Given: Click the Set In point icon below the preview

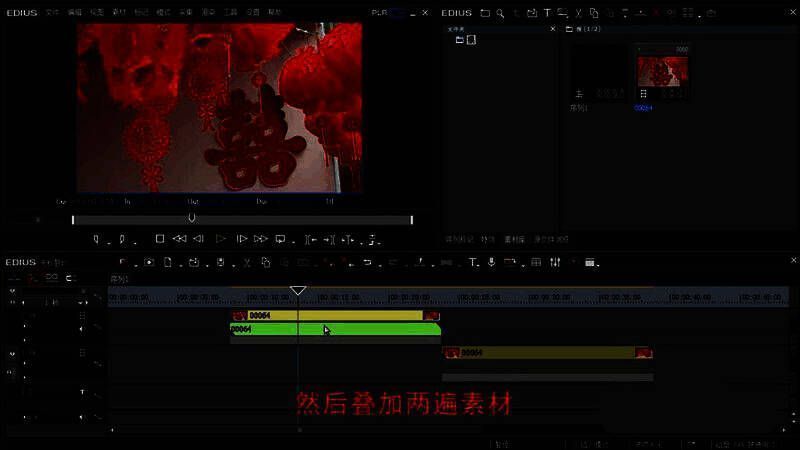Looking at the screenshot, I should point(97,239).
